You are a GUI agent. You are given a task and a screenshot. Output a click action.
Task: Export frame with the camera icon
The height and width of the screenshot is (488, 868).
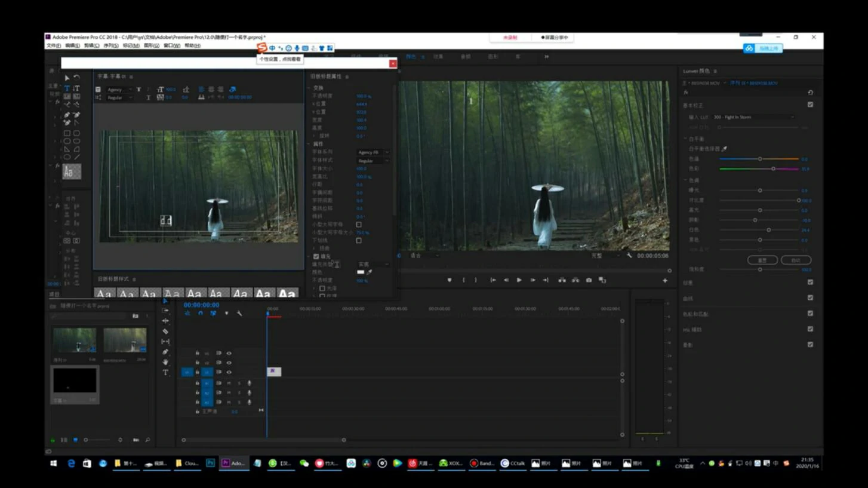point(589,280)
